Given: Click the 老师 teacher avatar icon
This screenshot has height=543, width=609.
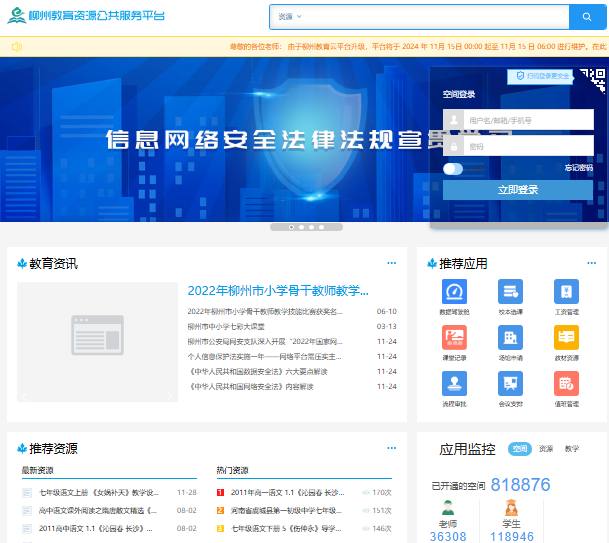Looking at the screenshot, I should click(x=448, y=507).
